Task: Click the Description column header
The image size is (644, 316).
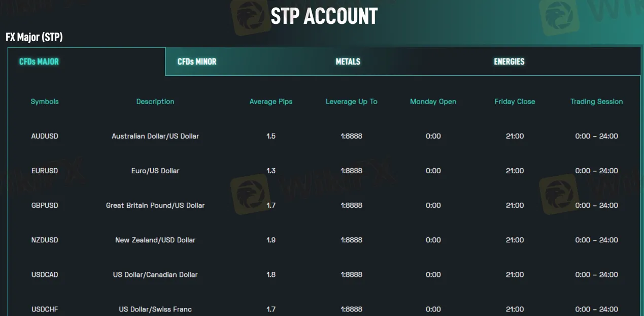Action: [x=155, y=102]
